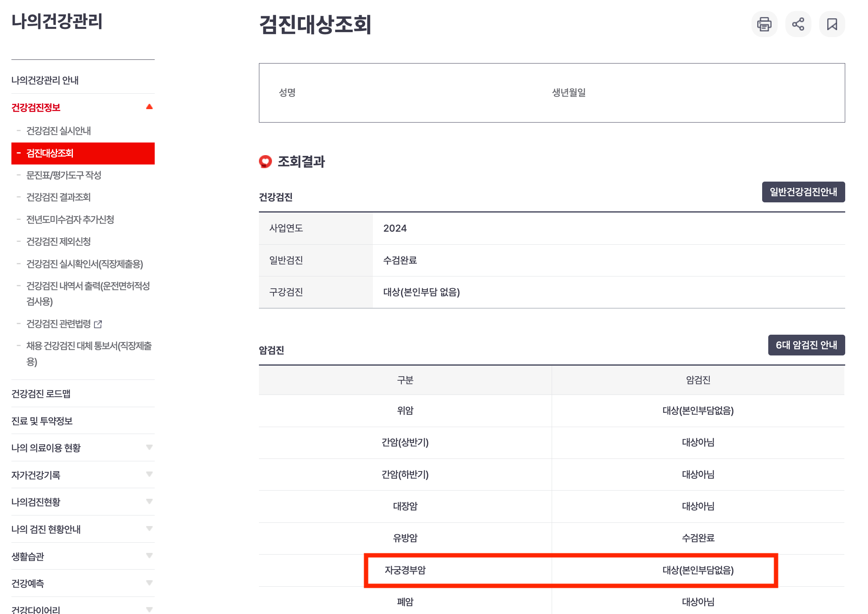Click the print page icon

[764, 24]
